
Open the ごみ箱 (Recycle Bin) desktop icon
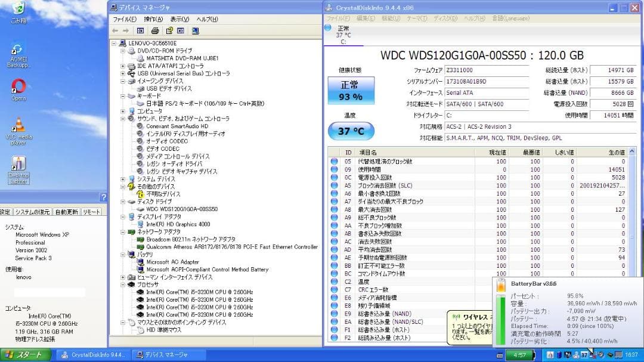pyautogui.click(x=18, y=13)
